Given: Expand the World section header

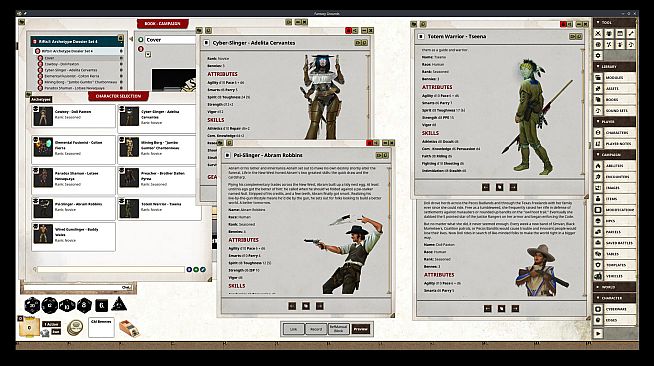Looking at the screenshot, I should [x=615, y=287].
